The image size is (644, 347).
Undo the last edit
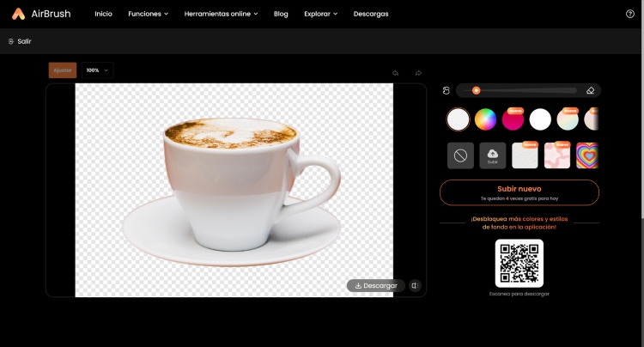tap(395, 73)
